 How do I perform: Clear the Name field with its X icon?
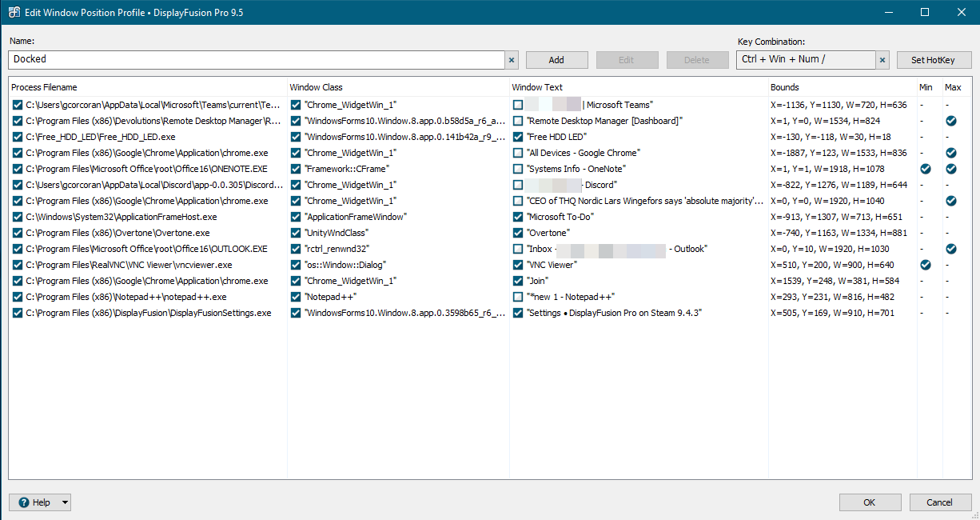[x=512, y=60]
